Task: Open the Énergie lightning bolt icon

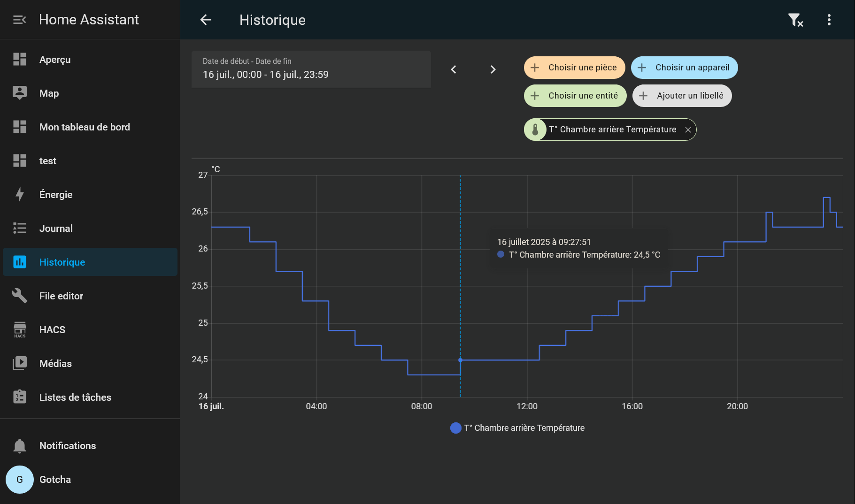Action: click(x=20, y=194)
